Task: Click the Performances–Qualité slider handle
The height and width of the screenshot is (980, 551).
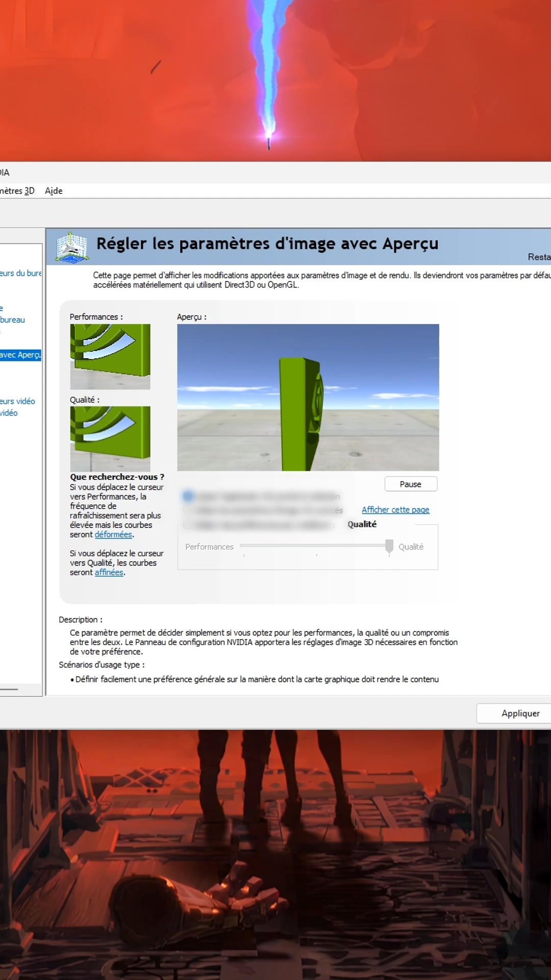Action: (389, 547)
